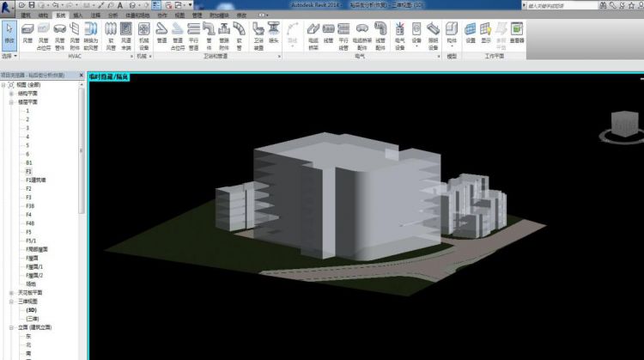Click the Lighting Fixture (照明设备) tool
Screen dimensions: 644x360
coord(434,36)
